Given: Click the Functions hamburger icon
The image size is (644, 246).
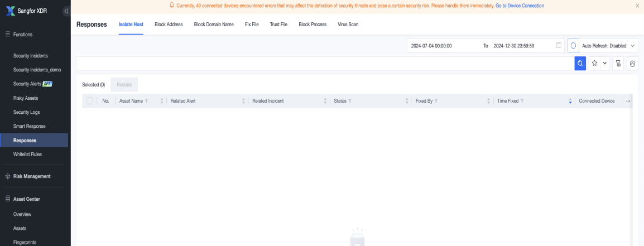Looking at the screenshot, I should (7, 35).
